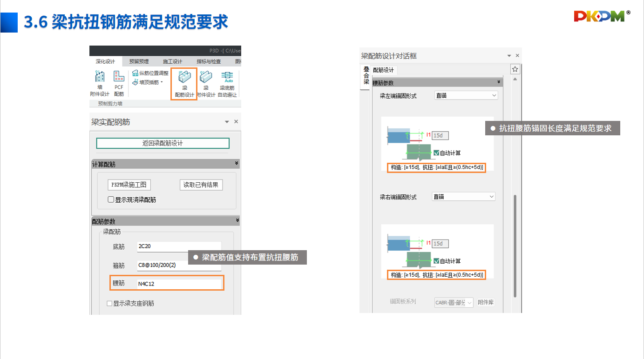Open the 锚固板系列 dropdown
Image resolution: width=644 pixels, height=359 pixels.
[x=454, y=303]
